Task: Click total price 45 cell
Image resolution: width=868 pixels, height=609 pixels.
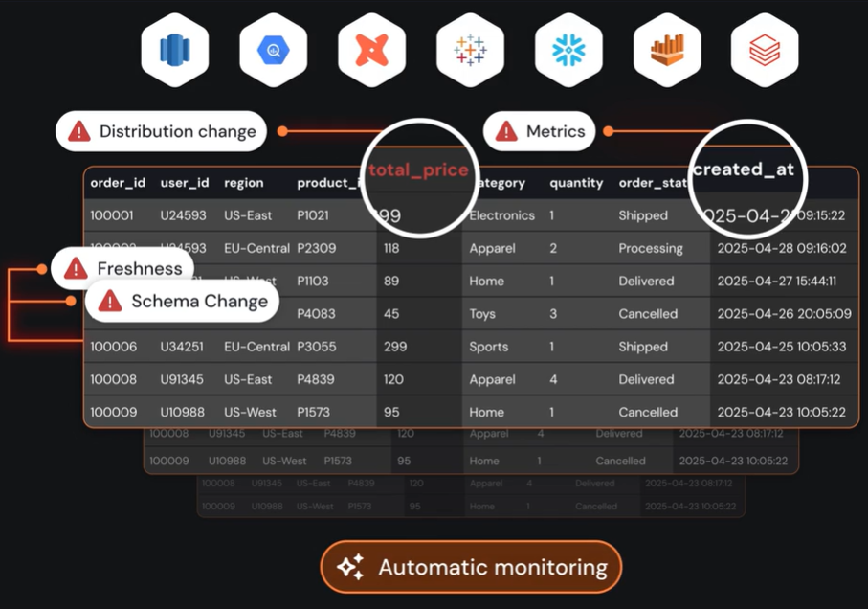Action: click(391, 313)
